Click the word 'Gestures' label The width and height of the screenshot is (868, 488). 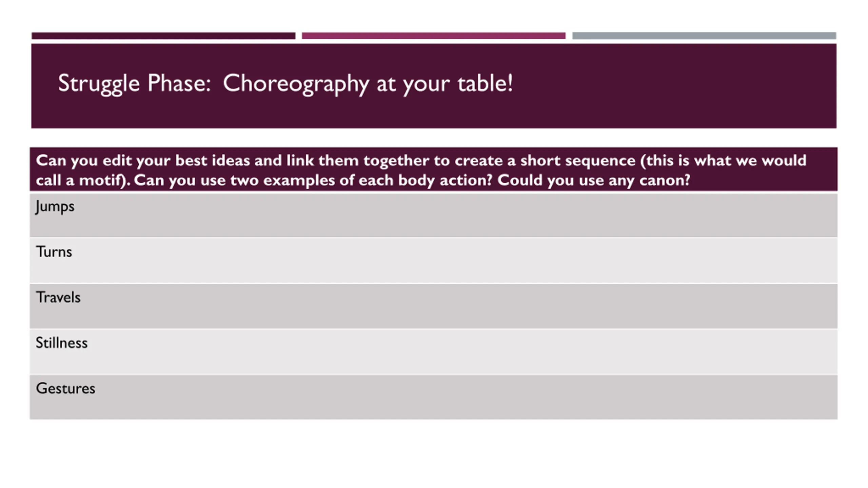tap(65, 388)
